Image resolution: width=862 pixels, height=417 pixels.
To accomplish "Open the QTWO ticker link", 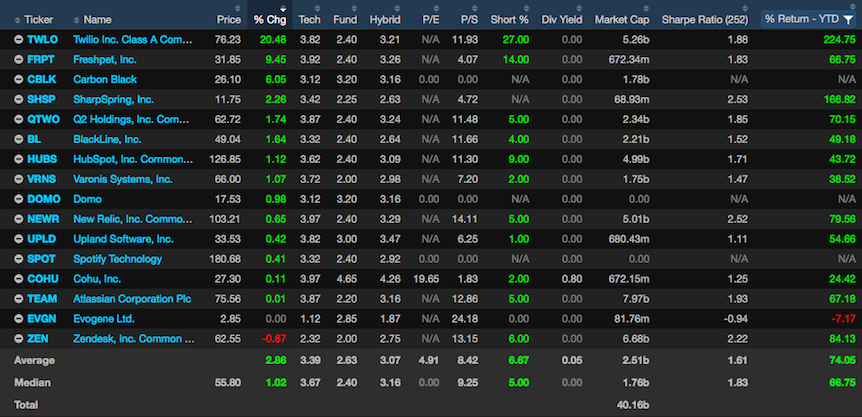I will click(x=43, y=119).
